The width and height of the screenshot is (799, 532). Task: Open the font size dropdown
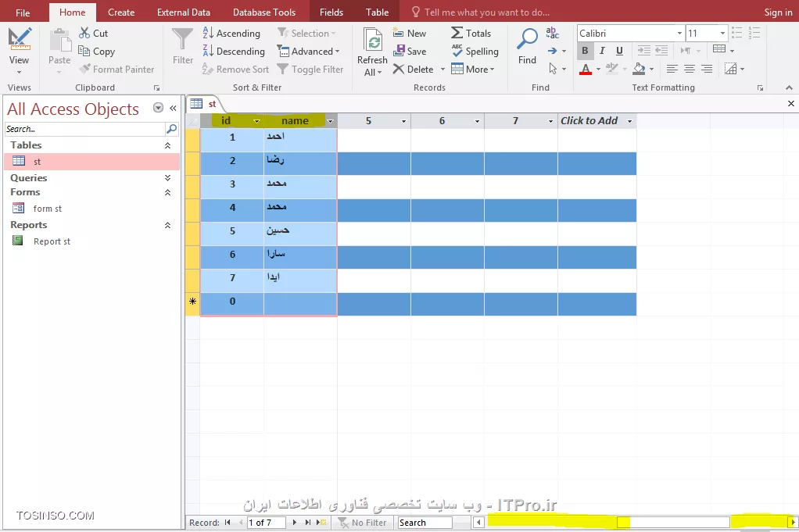(x=722, y=33)
